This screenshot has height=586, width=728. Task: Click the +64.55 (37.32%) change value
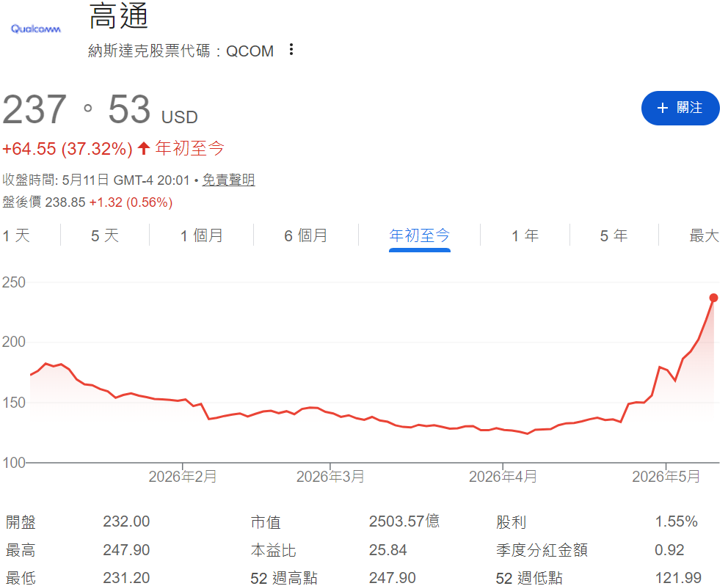click(68, 149)
